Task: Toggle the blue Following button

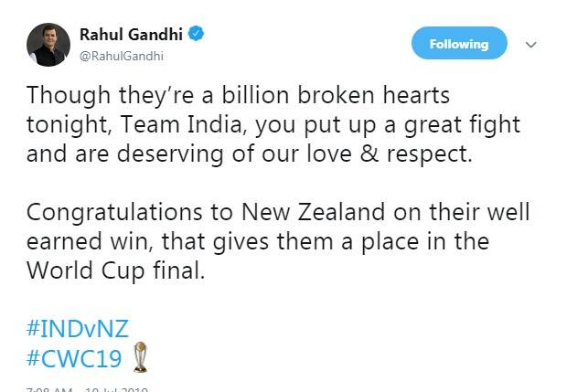Action: [458, 44]
